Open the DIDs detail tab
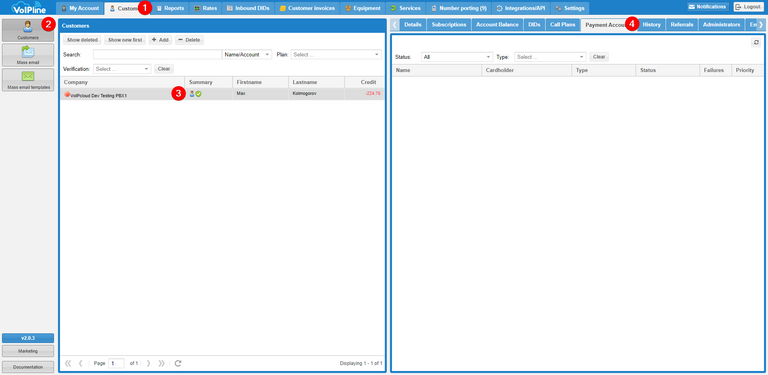The height and width of the screenshot is (375, 768). coord(534,24)
